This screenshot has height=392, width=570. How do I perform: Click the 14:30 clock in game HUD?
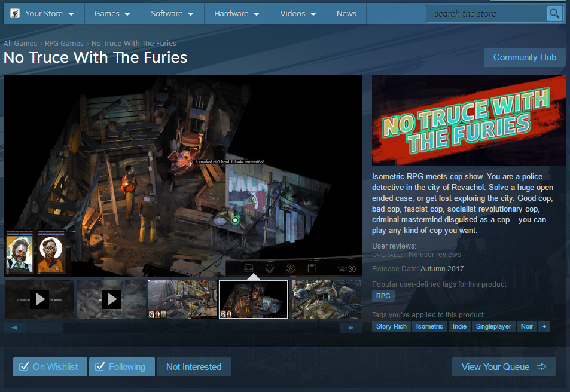346,269
